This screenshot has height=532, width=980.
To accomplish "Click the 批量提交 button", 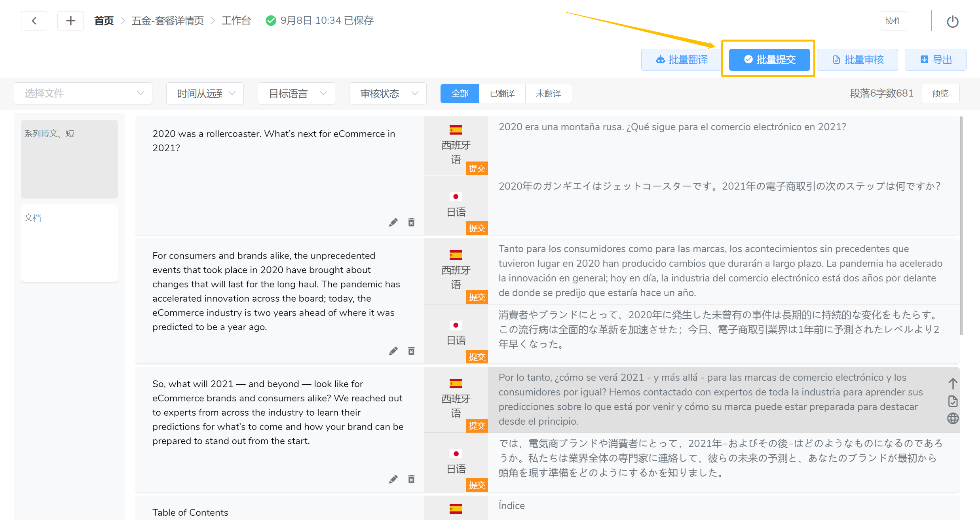I will point(769,60).
